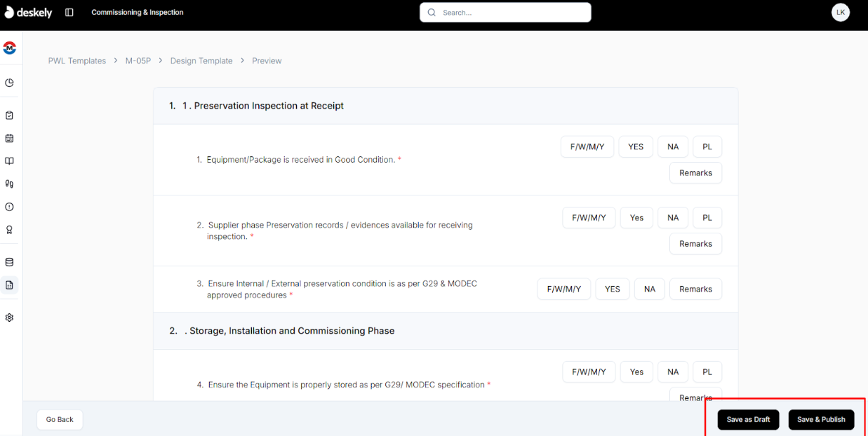
Task: Click the Save & Publish button
Action: click(821, 419)
